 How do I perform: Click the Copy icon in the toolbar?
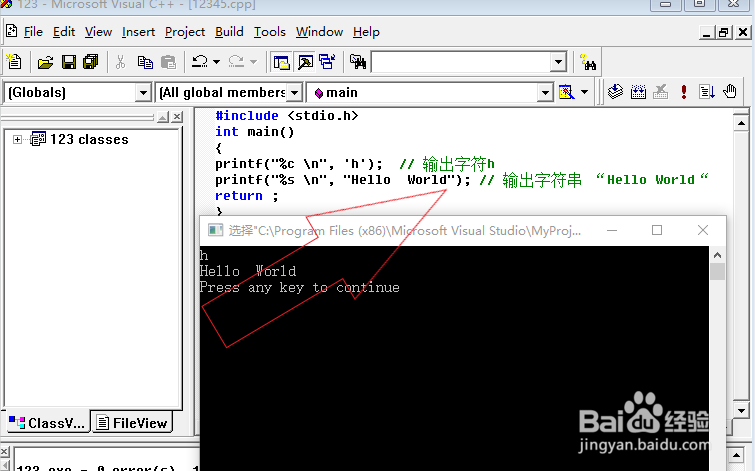(x=145, y=62)
